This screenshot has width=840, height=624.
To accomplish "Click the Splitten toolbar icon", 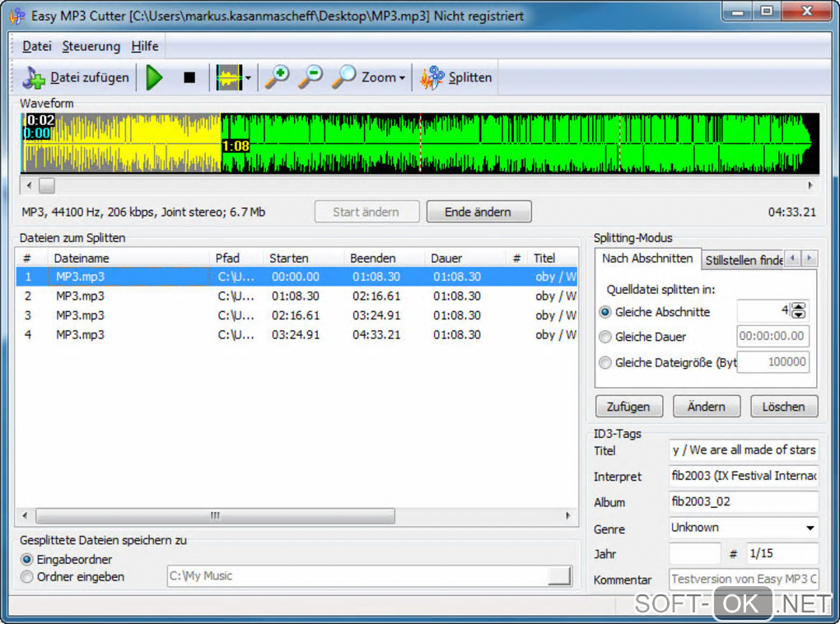I will pyautogui.click(x=432, y=77).
